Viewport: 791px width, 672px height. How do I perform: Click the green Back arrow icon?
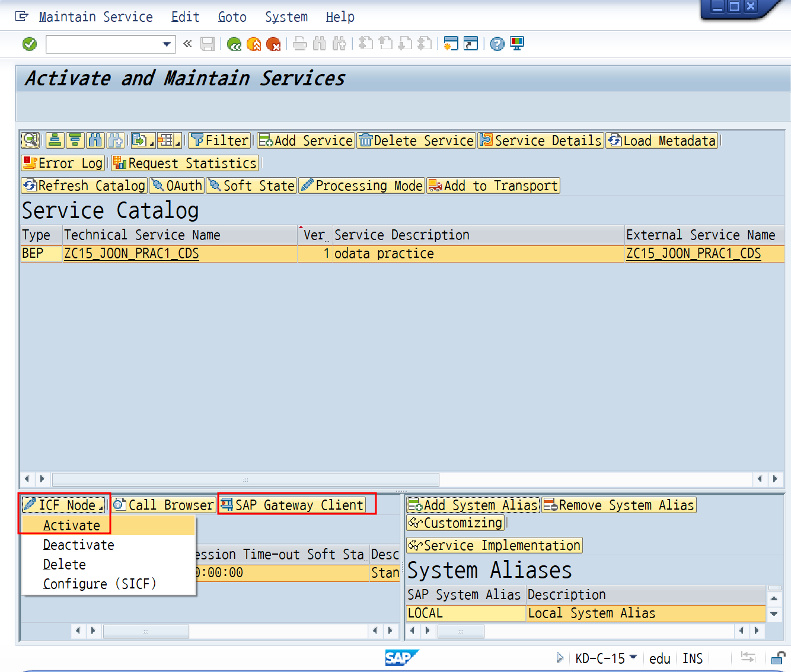(x=234, y=44)
